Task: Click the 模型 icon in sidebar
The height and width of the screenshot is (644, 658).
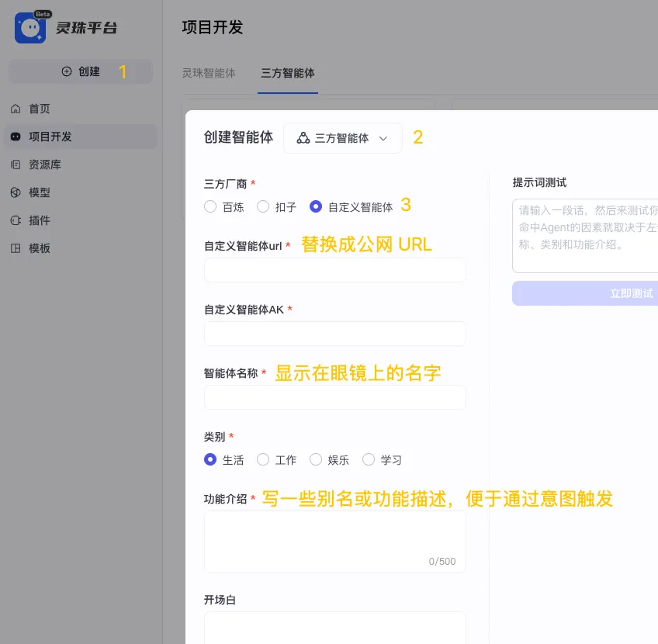Action: [x=17, y=192]
